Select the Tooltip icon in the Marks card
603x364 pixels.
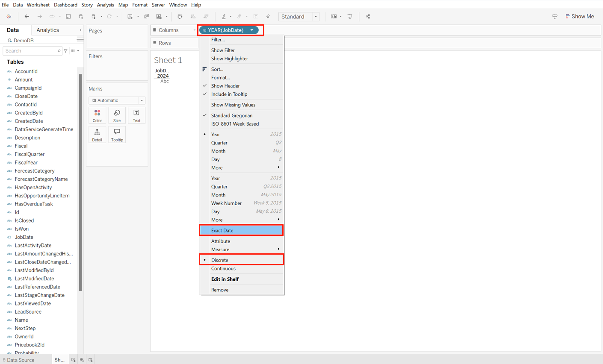(x=117, y=134)
